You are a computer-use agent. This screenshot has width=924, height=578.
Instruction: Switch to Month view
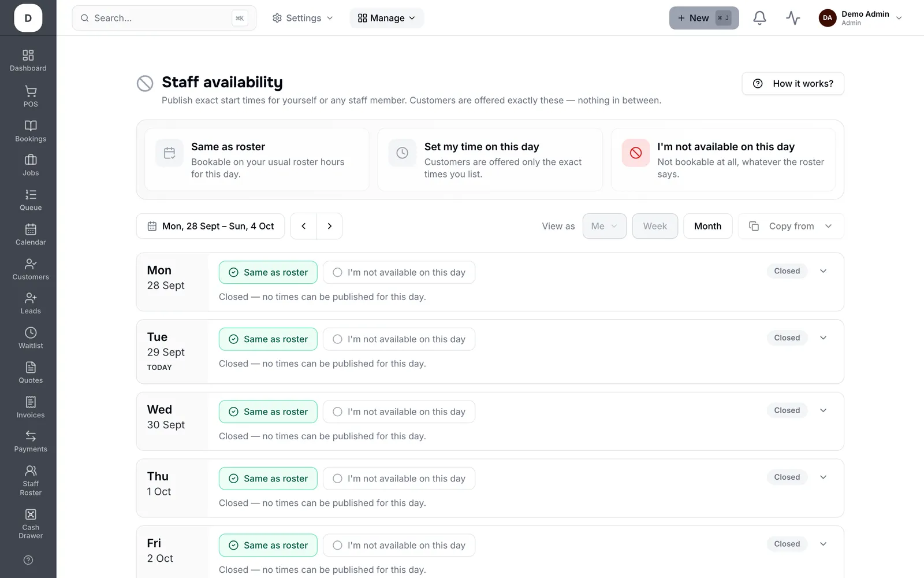click(x=707, y=226)
